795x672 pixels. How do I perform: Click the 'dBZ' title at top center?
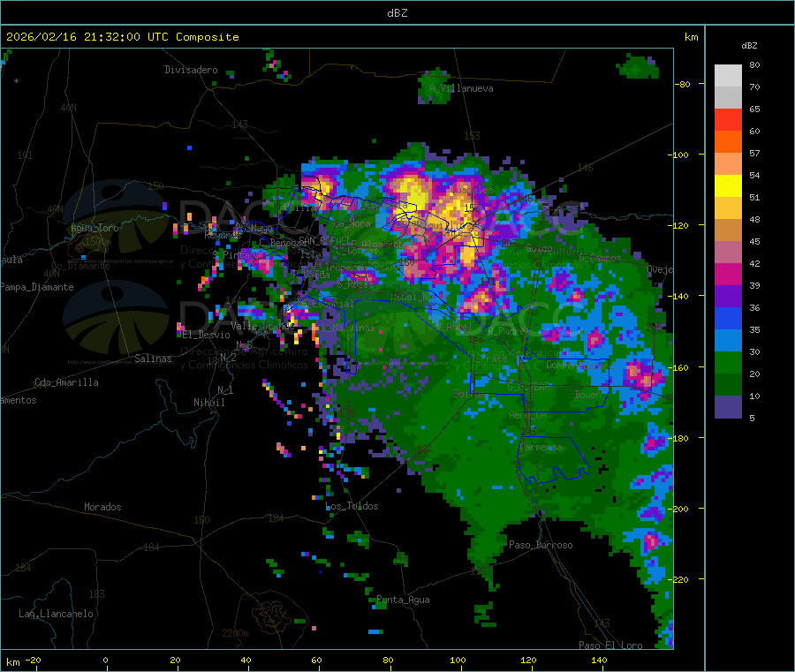click(397, 13)
